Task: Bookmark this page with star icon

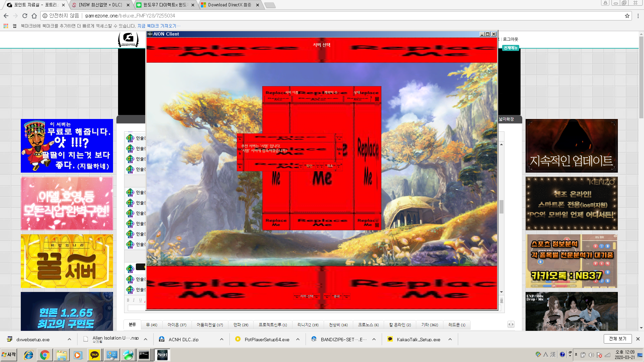Action: tap(627, 16)
